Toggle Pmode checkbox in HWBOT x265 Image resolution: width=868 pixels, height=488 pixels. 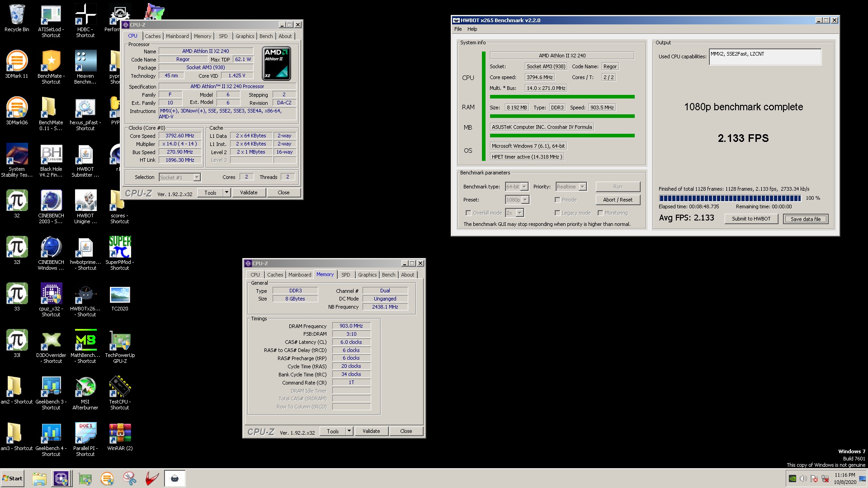click(x=557, y=200)
